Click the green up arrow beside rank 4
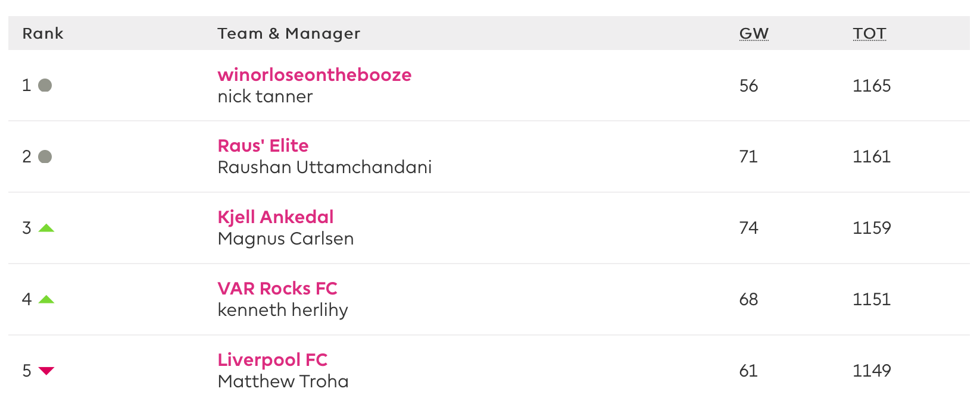This screenshot has width=980, height=401. pyautogui.click(x=46, y=299)
